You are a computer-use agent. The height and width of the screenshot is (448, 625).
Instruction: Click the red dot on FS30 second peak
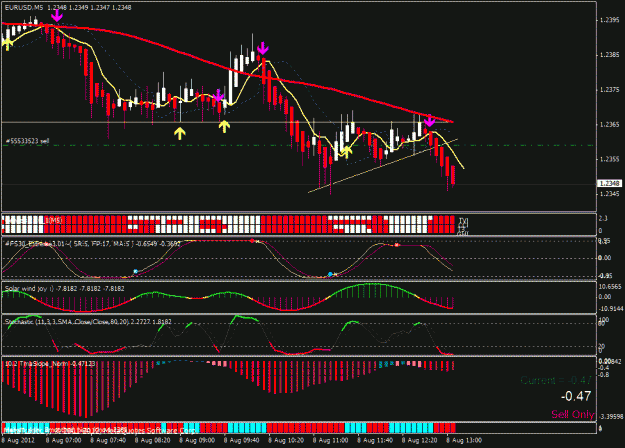[397, 245]
